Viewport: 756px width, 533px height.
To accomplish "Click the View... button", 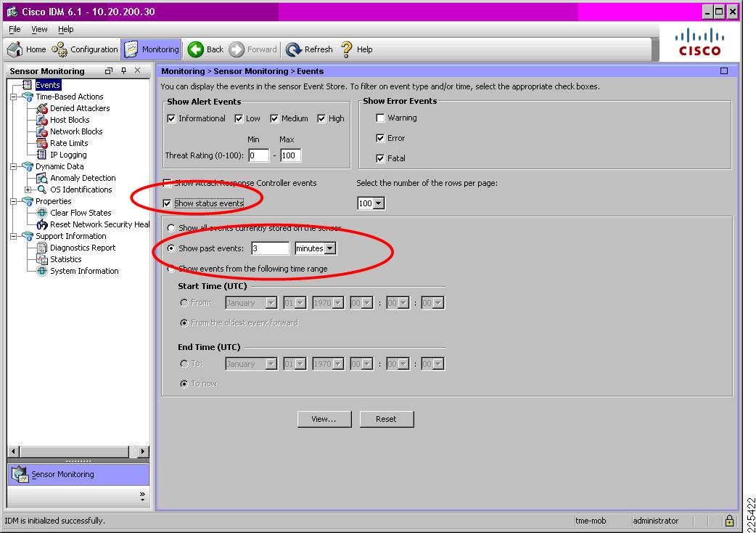I will [x=324, y=419].
